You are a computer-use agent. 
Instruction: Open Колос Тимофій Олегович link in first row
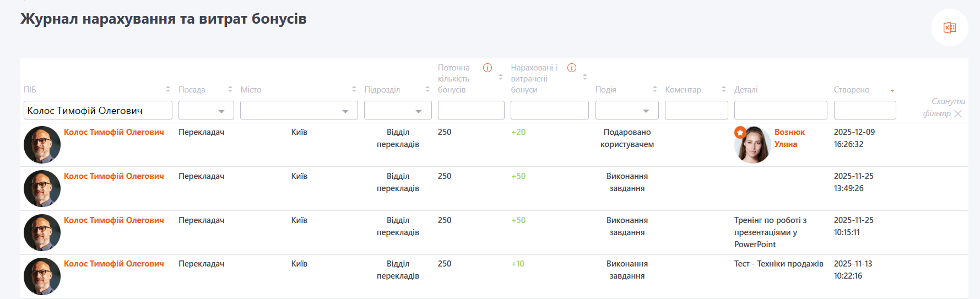pyautogui.click(x=113, y=132)
